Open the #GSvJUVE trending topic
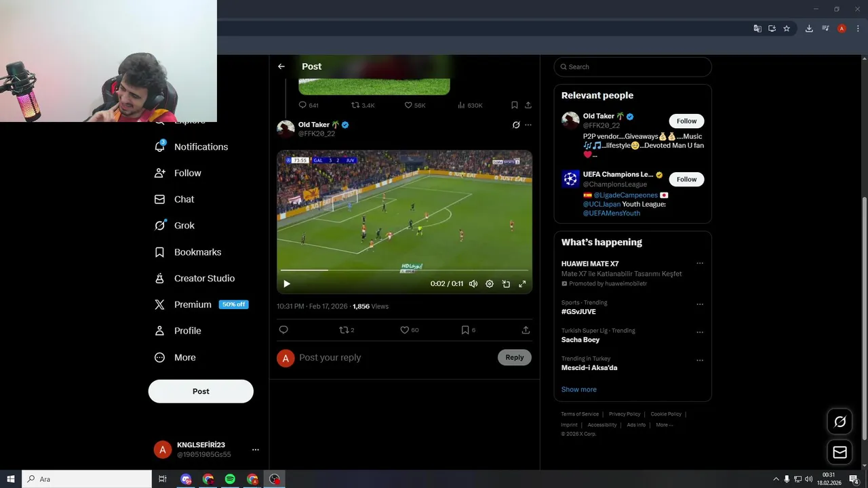 click(578, 312)
